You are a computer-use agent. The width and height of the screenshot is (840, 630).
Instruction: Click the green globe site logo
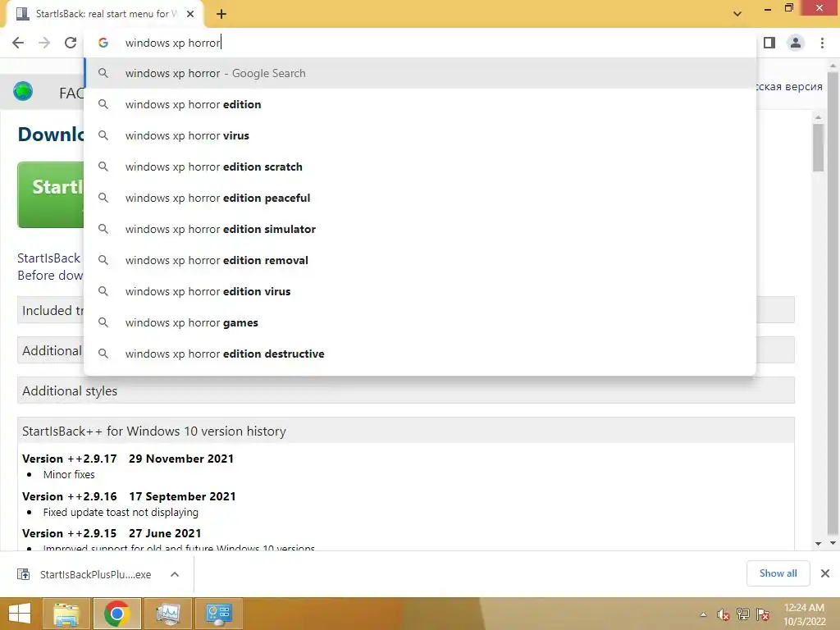pyautogui.click(x=23, y=92)
